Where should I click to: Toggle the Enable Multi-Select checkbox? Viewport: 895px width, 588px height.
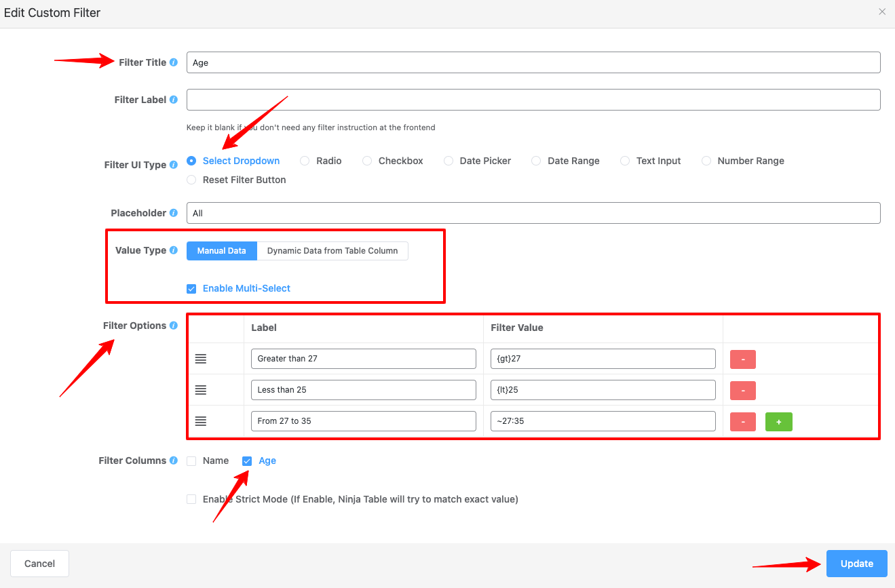191,288
